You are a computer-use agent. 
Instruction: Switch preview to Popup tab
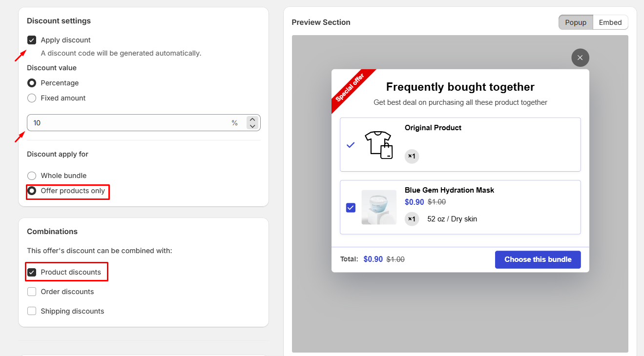pos(576,22)
